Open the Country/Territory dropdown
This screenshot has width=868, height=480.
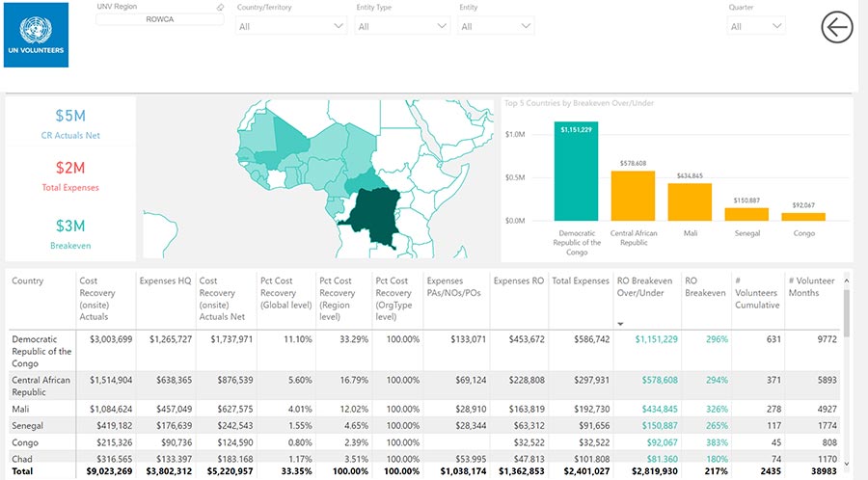(x=291, y=26)
